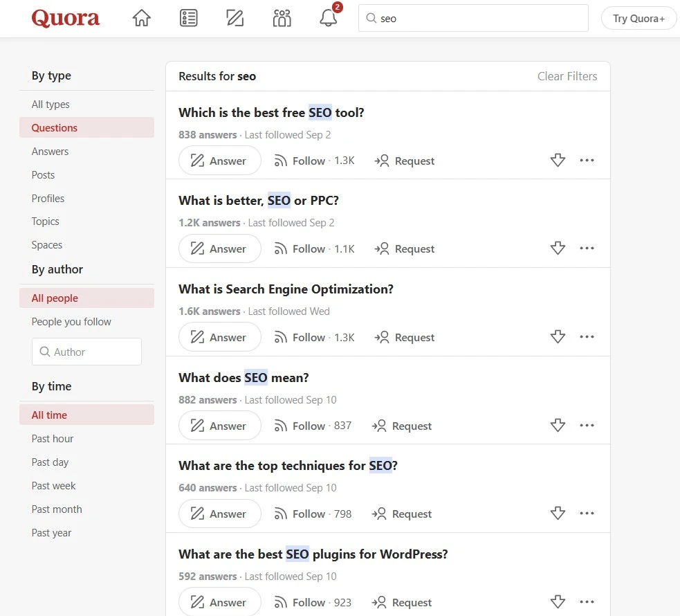Click 'Clear Filters'
Screen dimensions: 680x616
pos(567,76)
